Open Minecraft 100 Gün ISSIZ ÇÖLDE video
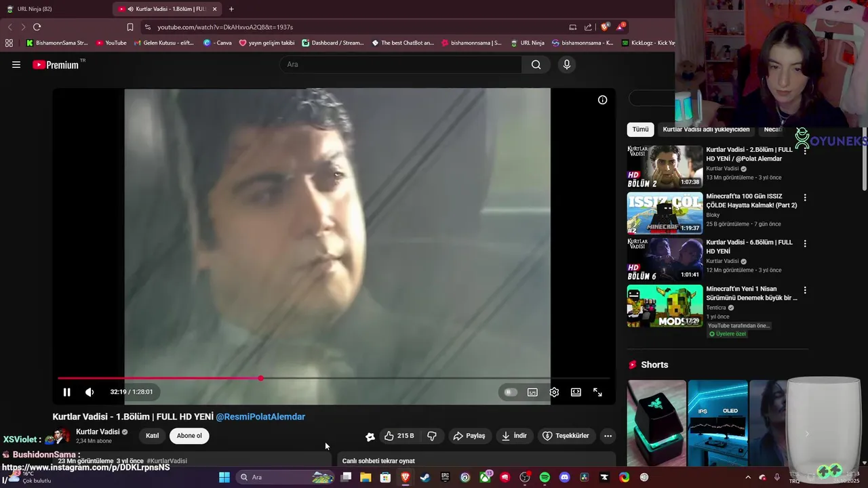 665,213
